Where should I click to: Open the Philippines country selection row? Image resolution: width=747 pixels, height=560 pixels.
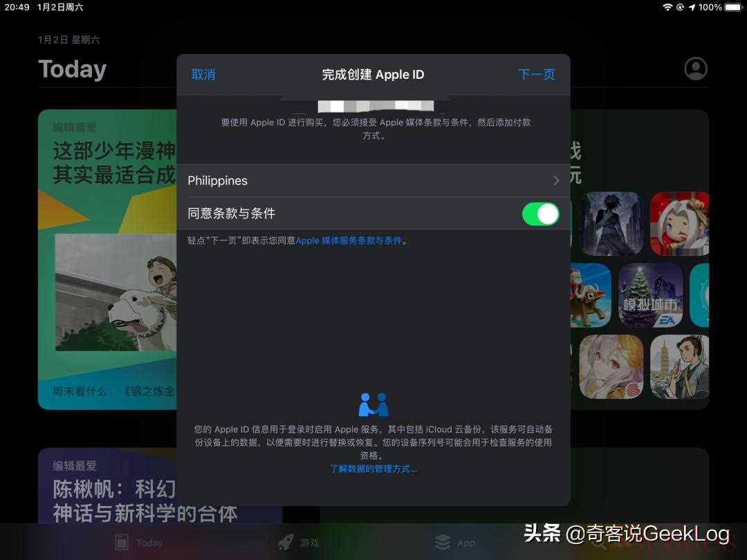[x=373, y=180]
